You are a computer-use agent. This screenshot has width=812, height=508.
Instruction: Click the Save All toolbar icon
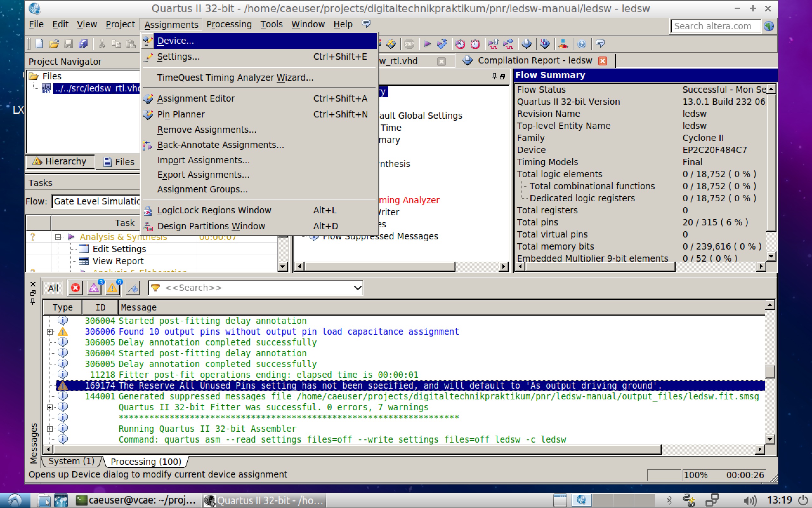pyautogui.click(x=83, y=44)
